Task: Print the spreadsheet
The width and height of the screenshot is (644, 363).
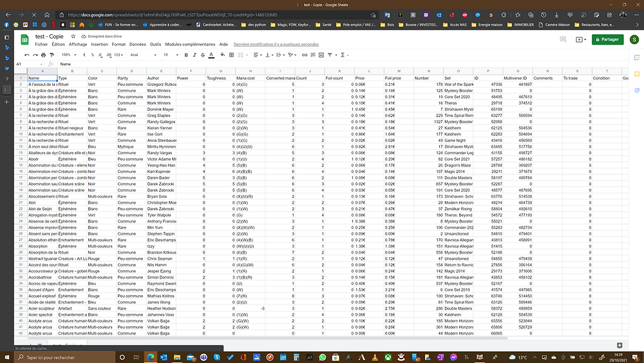Action: tap(44, 55)
